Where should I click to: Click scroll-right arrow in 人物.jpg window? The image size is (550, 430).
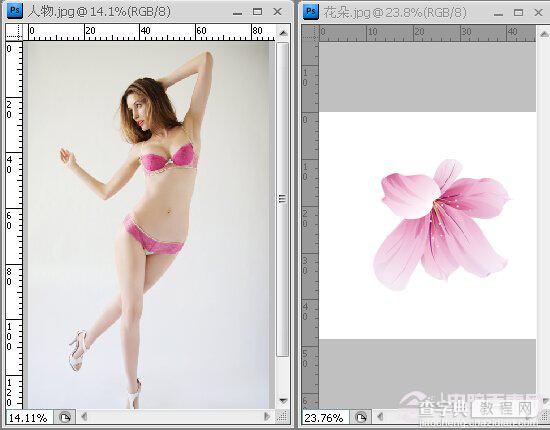[268, 417]
